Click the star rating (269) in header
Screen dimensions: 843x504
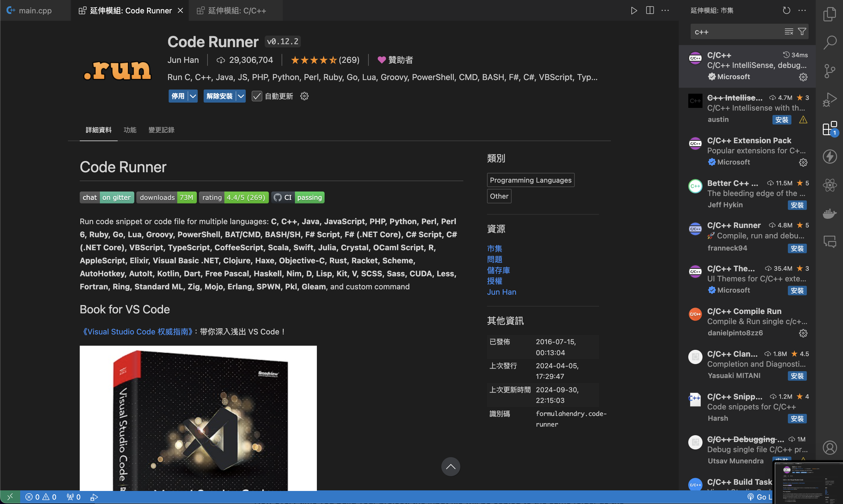325,60
